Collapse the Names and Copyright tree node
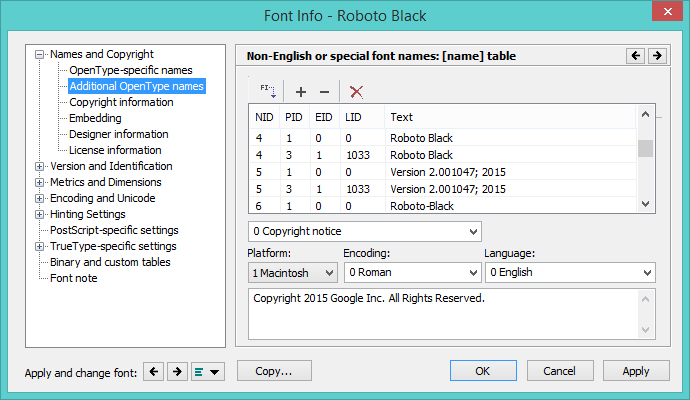The width and height of the screenshot is (690, 400). [40, 55]
